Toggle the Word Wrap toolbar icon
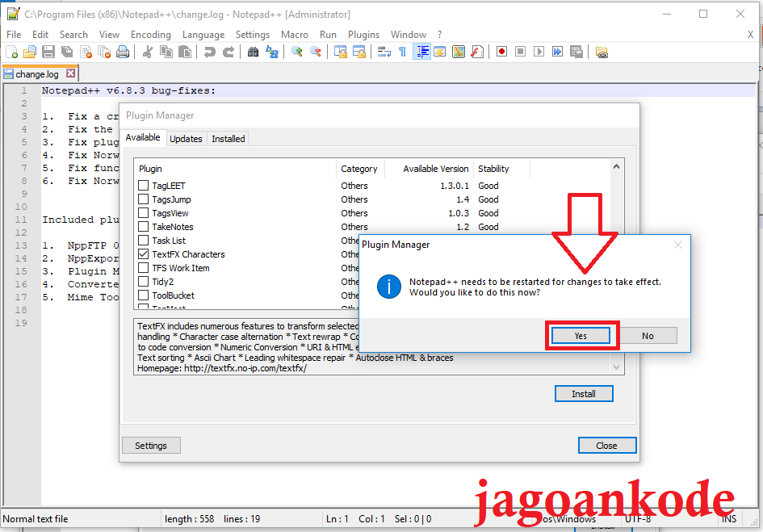This screenshot has width=763, height=532. click(x=384, y=52)
